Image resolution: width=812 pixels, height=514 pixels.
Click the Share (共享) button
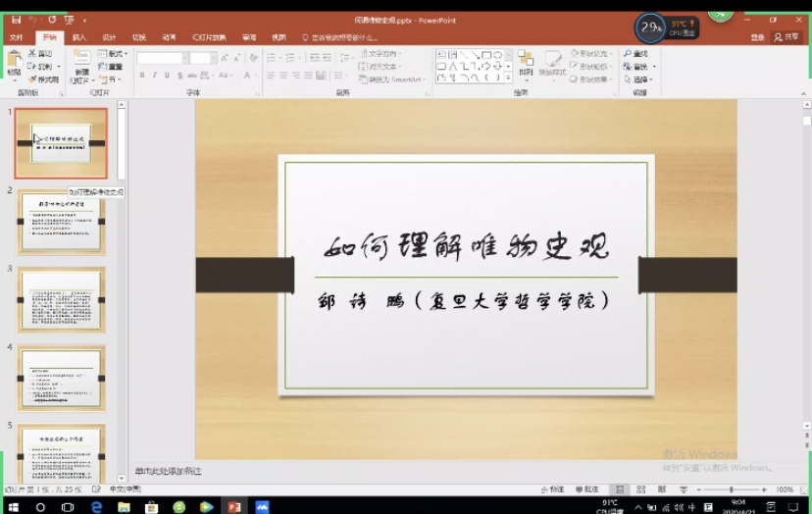pyautogui.click(x=786, y=37)
